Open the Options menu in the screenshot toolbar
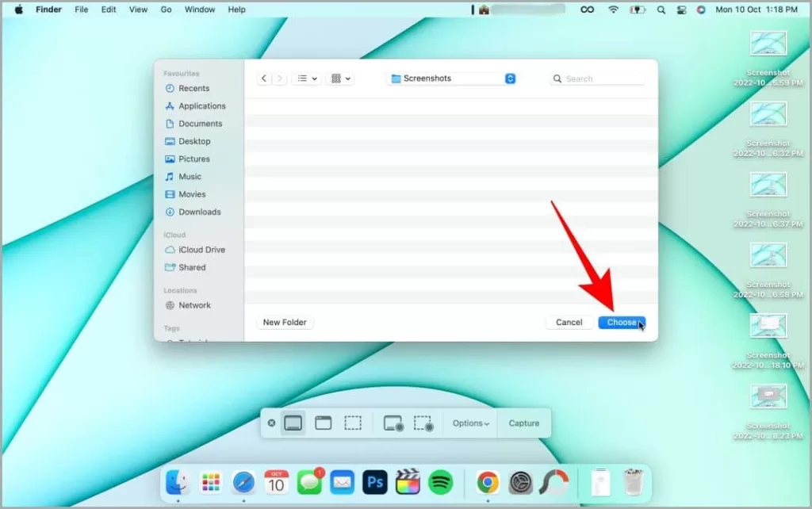The height and width of the screenshot is (509, 812). coord(469,423)
